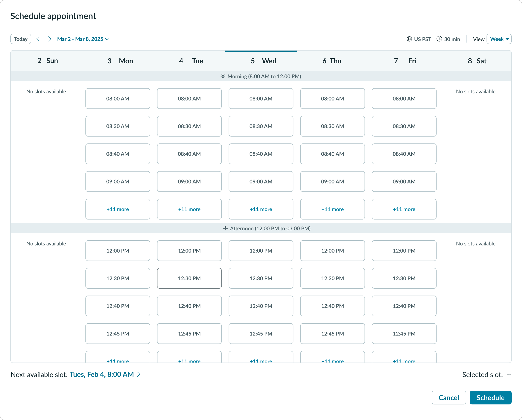Expand +11 more morning slots for Monday
Viewport: 522px width, 420px height.
tap(118, 209)
